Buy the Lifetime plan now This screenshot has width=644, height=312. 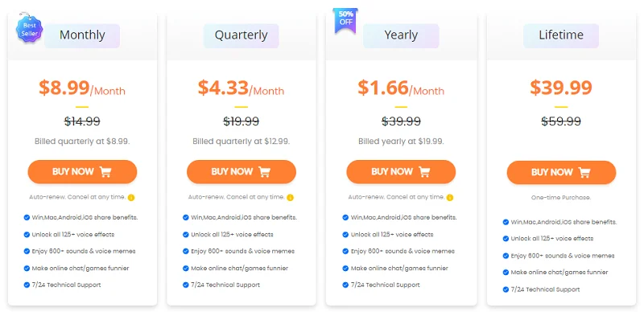coord(561,172)
